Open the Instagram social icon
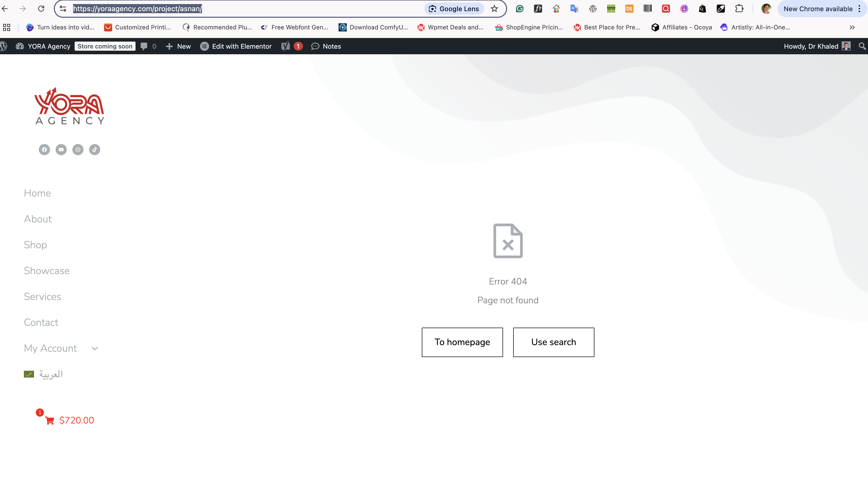This screenshot has width=868, height=497. pos(78,150)
